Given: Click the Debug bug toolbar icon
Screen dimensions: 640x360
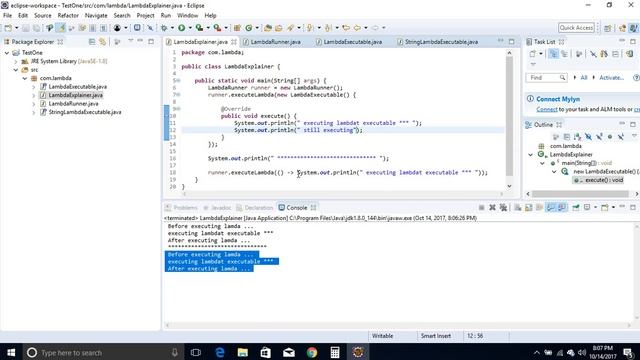Looking at the screenshot, I should point(164,28).
